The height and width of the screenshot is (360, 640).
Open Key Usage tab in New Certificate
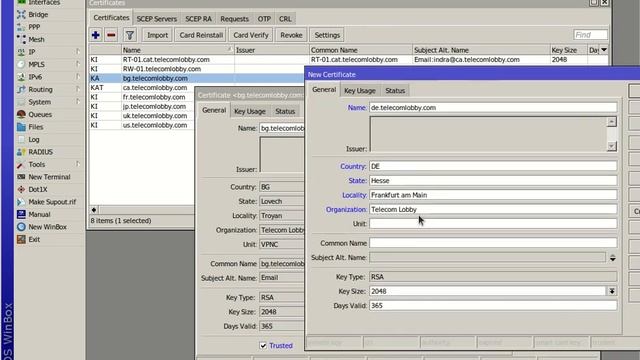coord(360,91)
